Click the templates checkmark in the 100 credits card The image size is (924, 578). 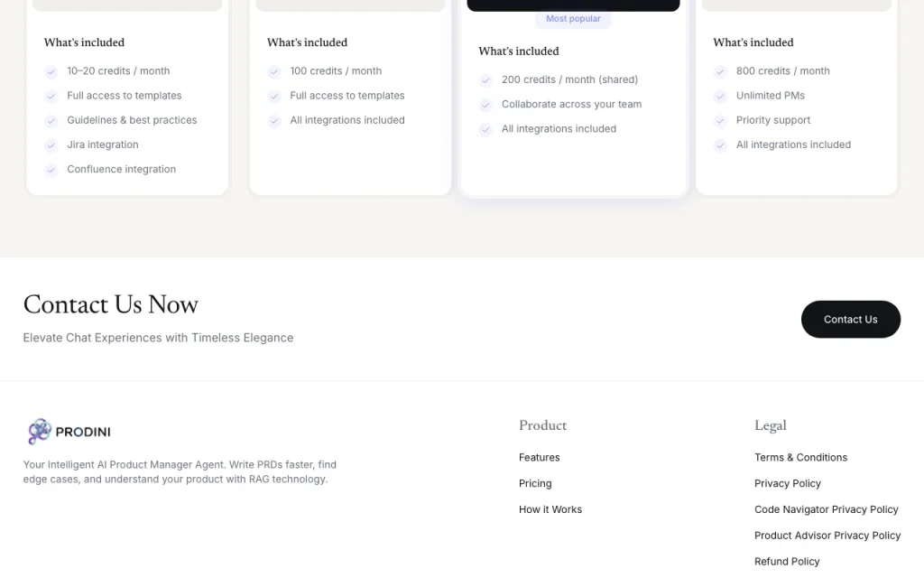tap(274, 96)
